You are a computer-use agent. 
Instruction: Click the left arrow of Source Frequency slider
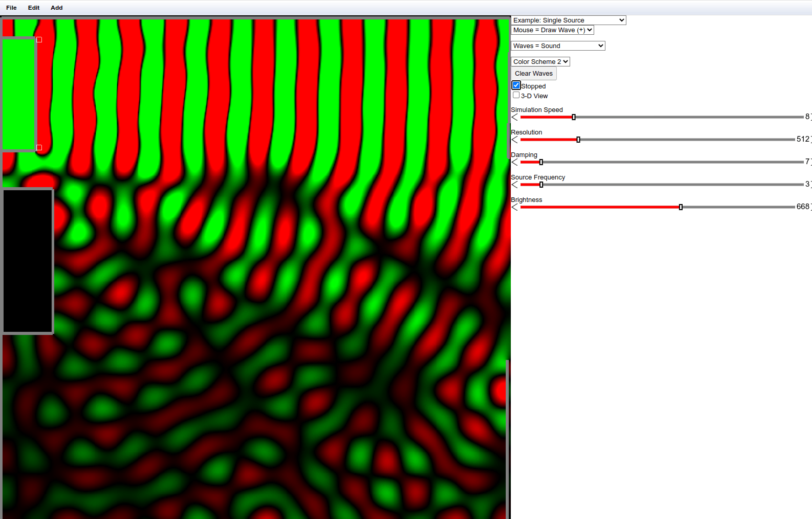coord(514,185)
